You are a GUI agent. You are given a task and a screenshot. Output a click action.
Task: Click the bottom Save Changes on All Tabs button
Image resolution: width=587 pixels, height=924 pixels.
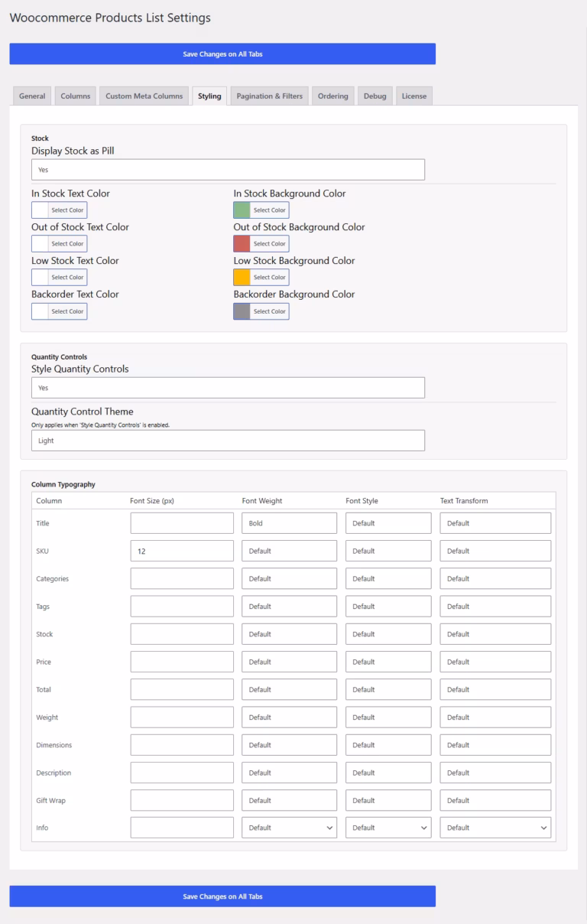222,896
